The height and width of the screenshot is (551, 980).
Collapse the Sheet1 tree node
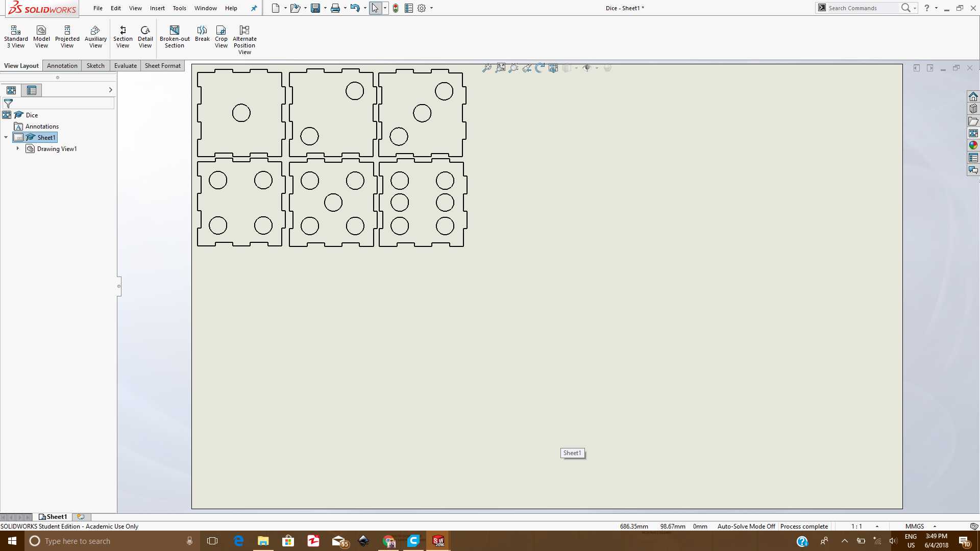(x=6, y=137)
